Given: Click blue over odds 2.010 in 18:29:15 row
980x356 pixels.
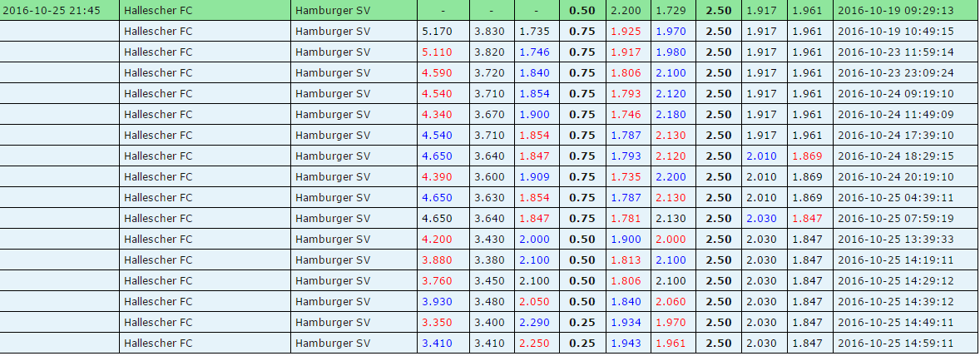Looking at the screenshot, I should coord(762,156).
